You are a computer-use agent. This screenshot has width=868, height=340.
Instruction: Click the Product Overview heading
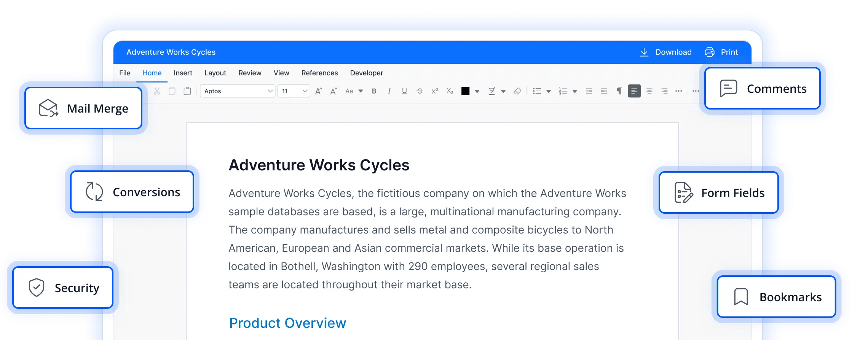tap(287, 323)
